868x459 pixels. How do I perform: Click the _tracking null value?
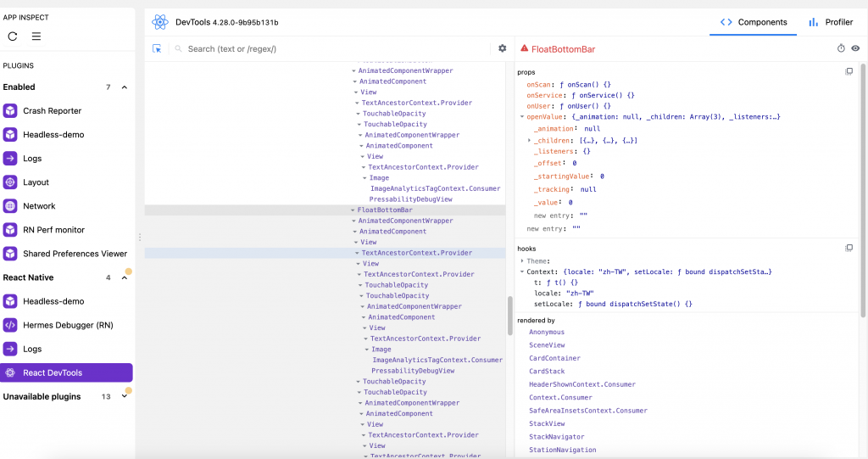coord(588,189)
